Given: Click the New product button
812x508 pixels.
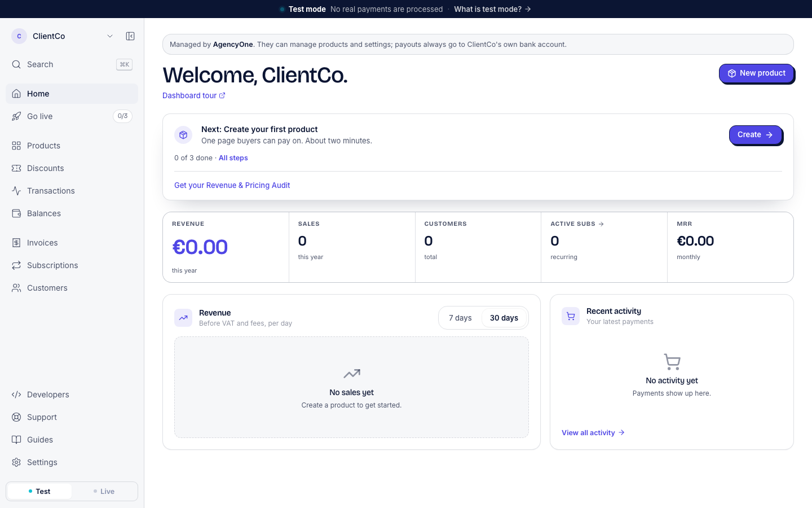Looking at the screenshot, I should point(756,73).
